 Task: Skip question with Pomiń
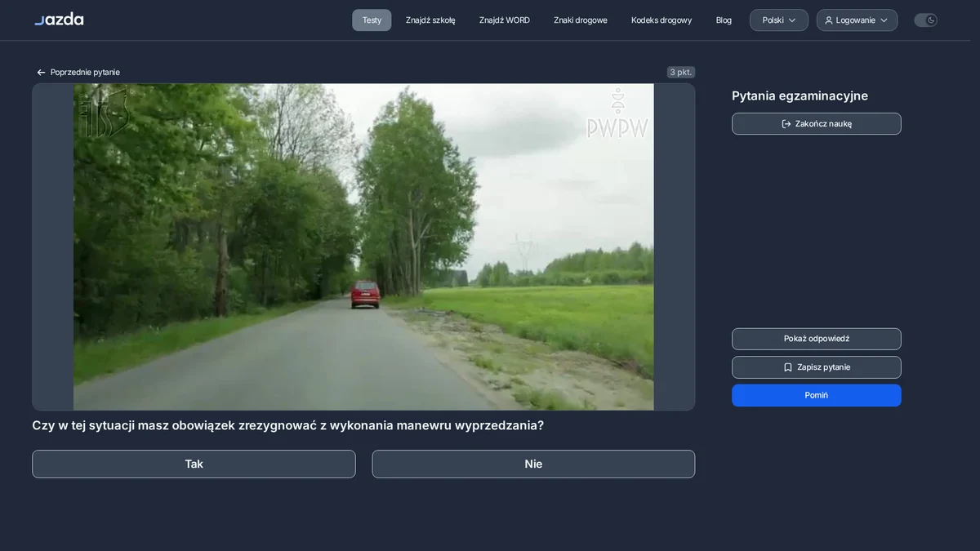(817, 395)
